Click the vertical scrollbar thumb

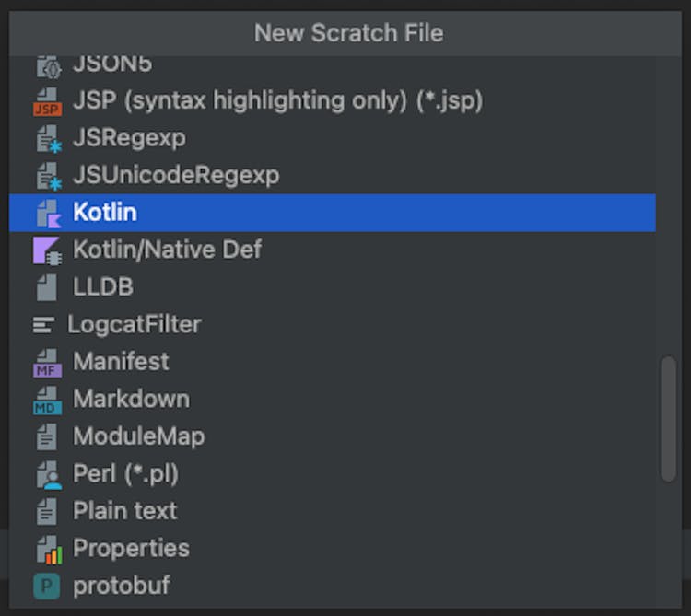tap(669, 419)
